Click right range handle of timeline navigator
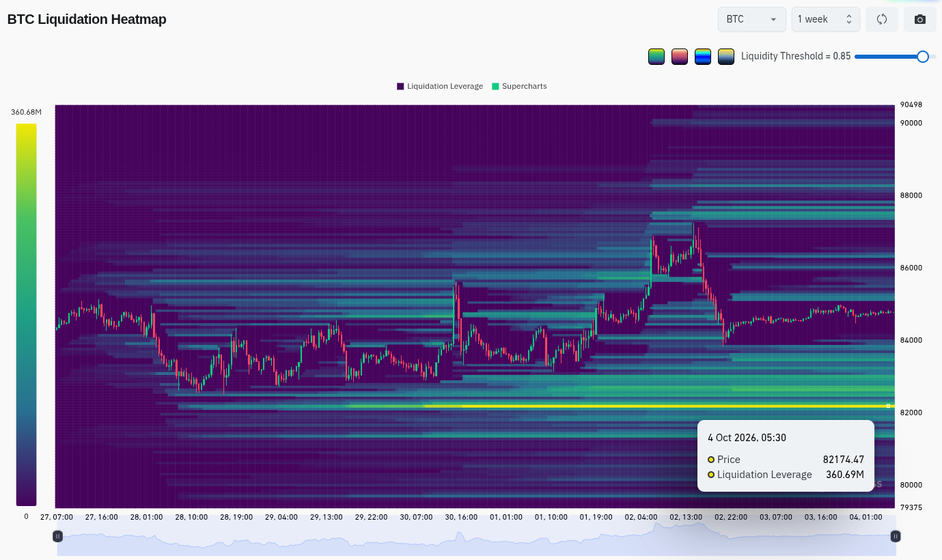The height and width of the screenshot is (560, 942). click(896, 536)
